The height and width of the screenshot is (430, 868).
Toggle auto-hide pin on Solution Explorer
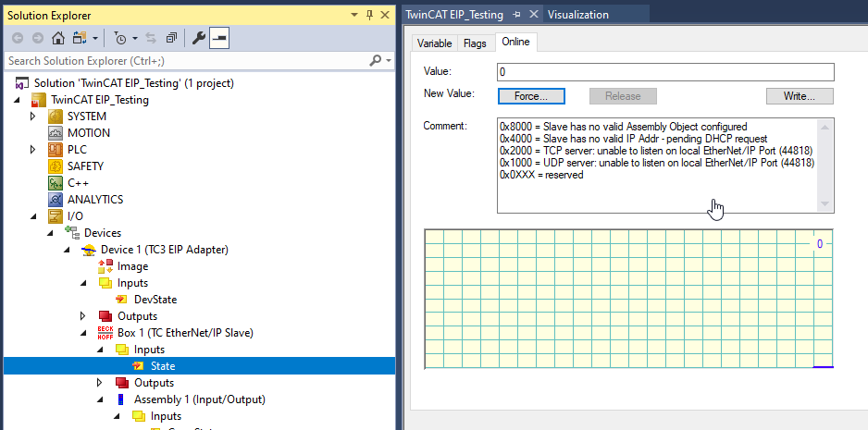point(370,16)
